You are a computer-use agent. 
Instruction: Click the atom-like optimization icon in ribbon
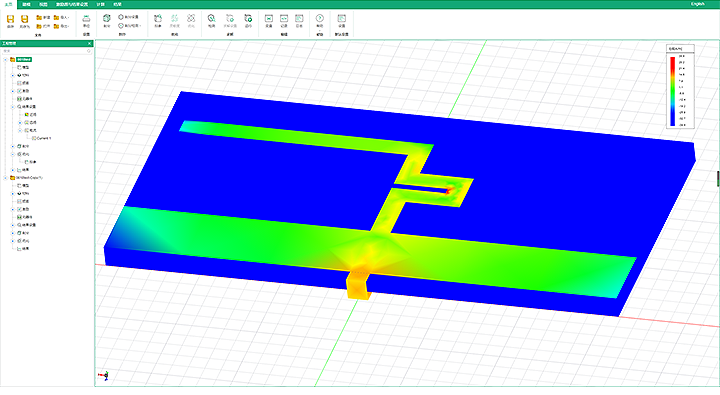pyautogui.click(x=191, y=18)
